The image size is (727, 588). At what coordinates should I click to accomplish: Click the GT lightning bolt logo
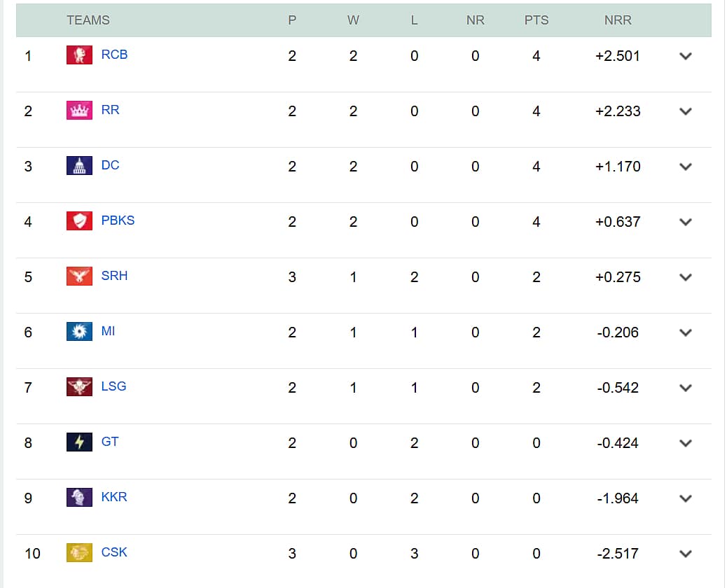[x=79, y=442]
